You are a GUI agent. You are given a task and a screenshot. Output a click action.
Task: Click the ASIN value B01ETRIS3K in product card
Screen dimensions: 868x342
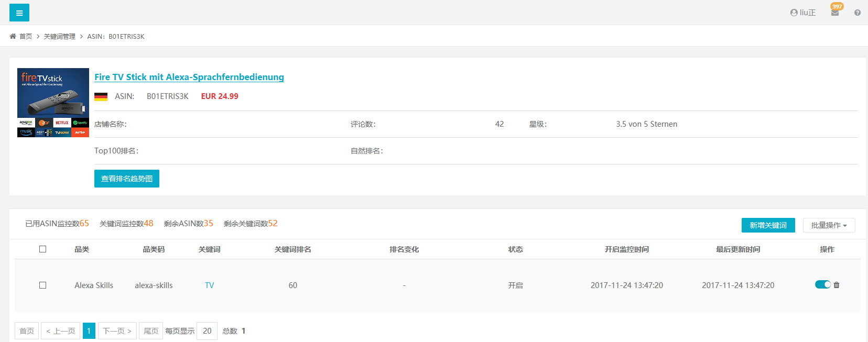(x=168, y=96)
